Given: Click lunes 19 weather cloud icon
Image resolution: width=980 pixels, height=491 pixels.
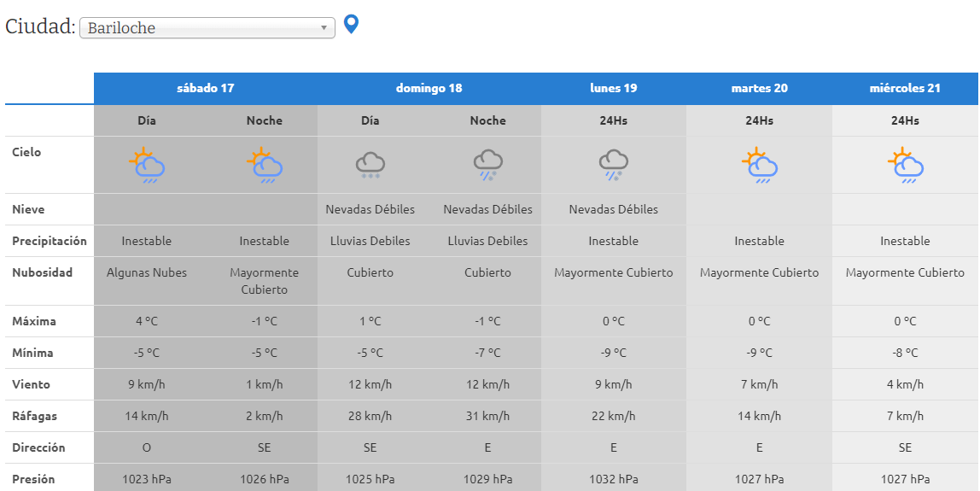Looking at the screenshot, I should pyautogui.click(x=613, y=165).
